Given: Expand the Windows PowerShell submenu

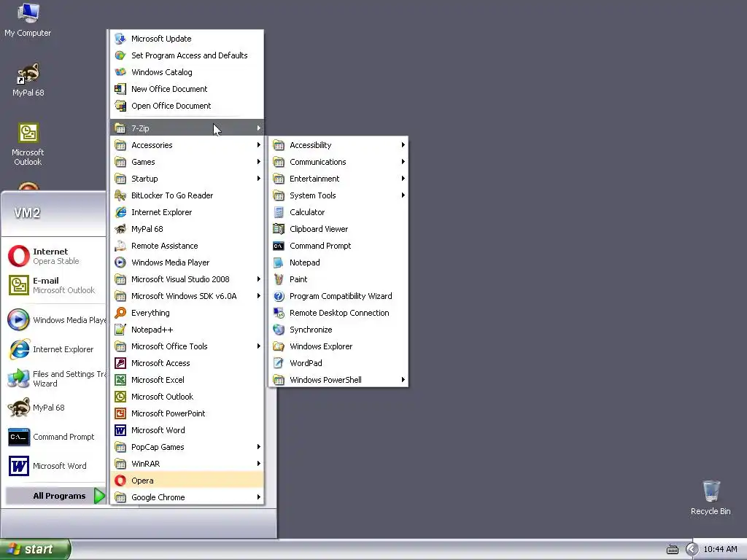Looking at the screenshot, I should click(x=338, y=380).
